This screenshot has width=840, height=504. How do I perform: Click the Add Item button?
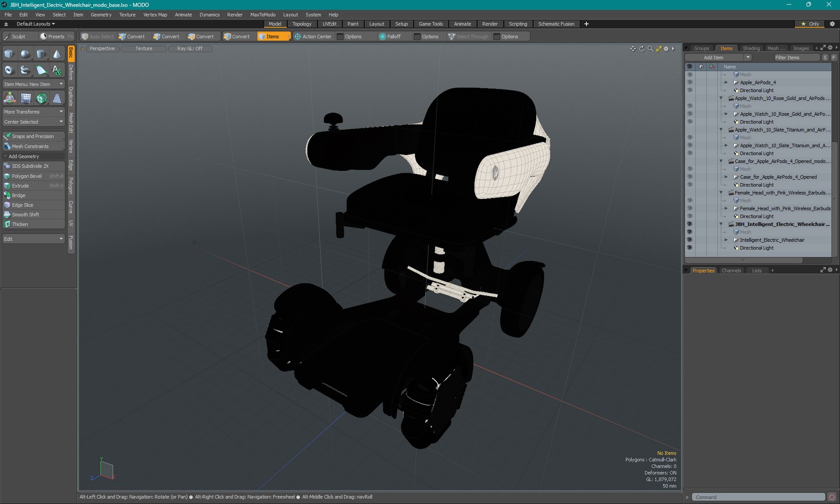714,57
